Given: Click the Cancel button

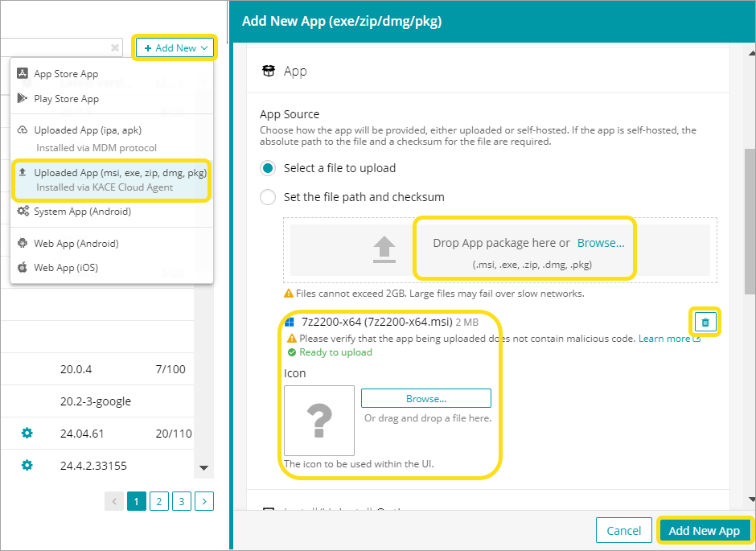Looking at the screenshot, I should pos(624,531).
